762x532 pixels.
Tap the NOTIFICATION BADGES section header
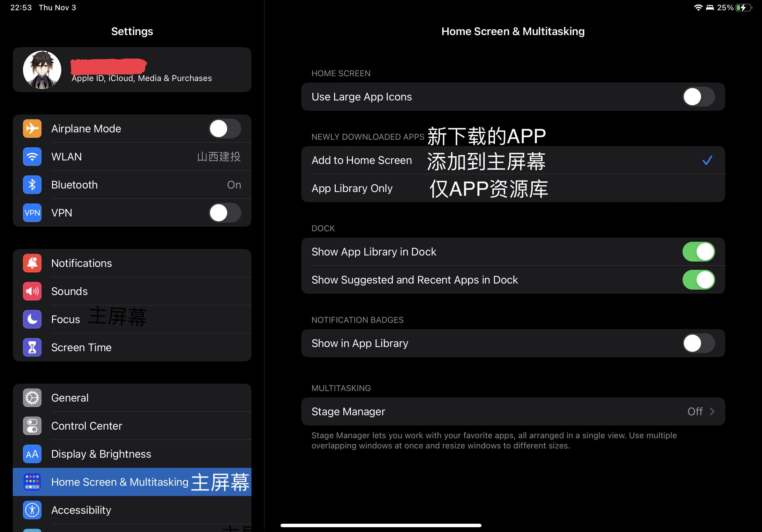tap(357, 320)
